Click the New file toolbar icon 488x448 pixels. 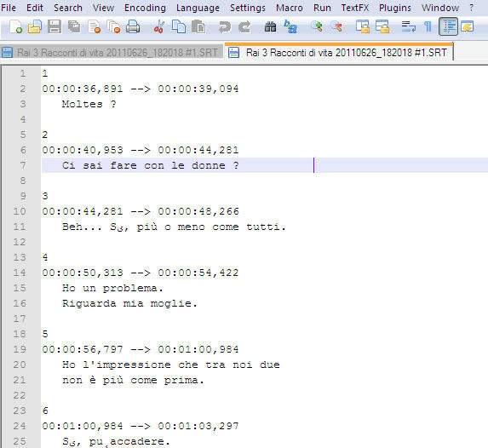[x=15, y=26]
